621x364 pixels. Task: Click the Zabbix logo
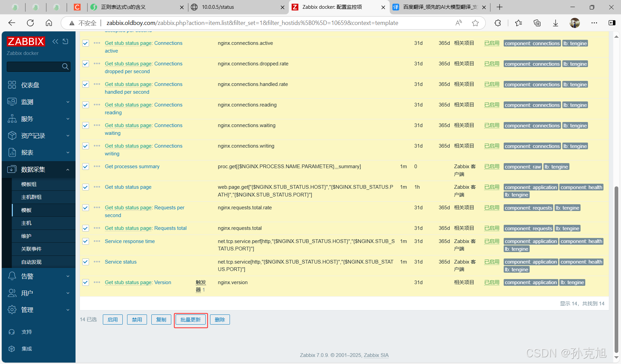[x=26, y=41]
